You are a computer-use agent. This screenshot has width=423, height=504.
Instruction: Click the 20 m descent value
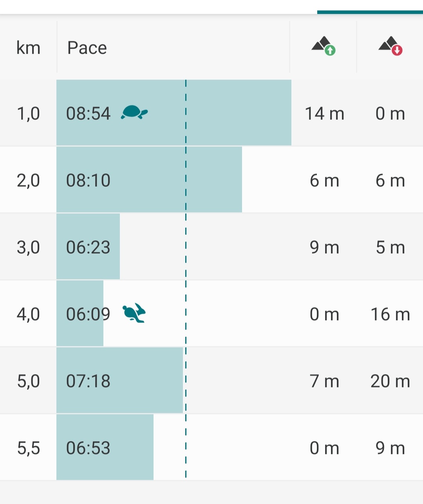[x=390, y=381]
